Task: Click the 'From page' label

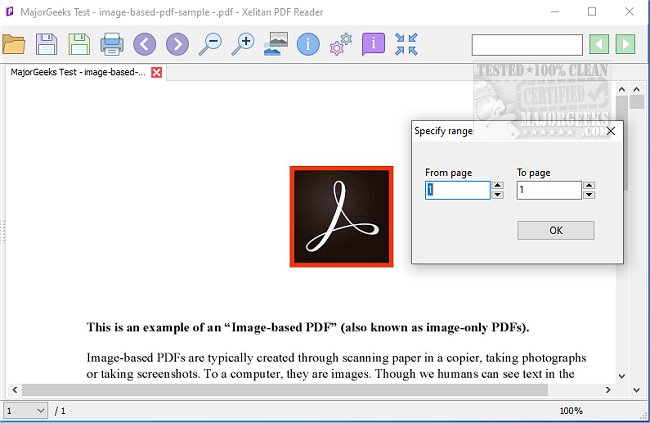Action: point(449,173)
